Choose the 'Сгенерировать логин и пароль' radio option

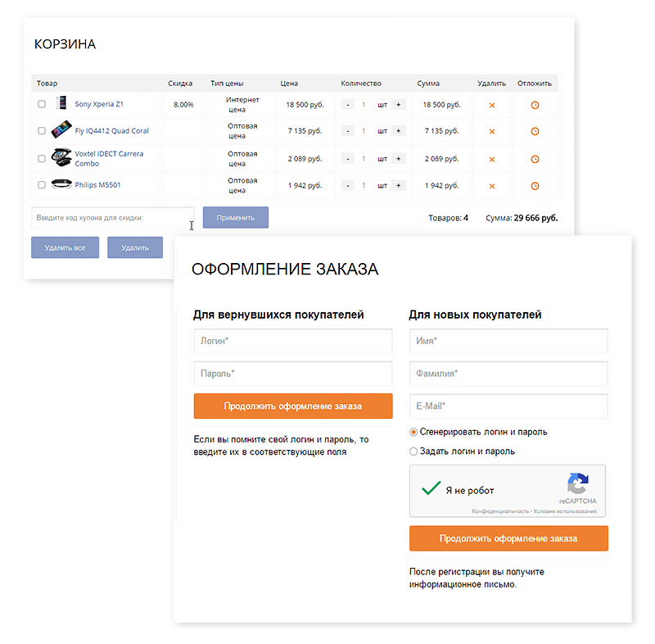[413, 432]
